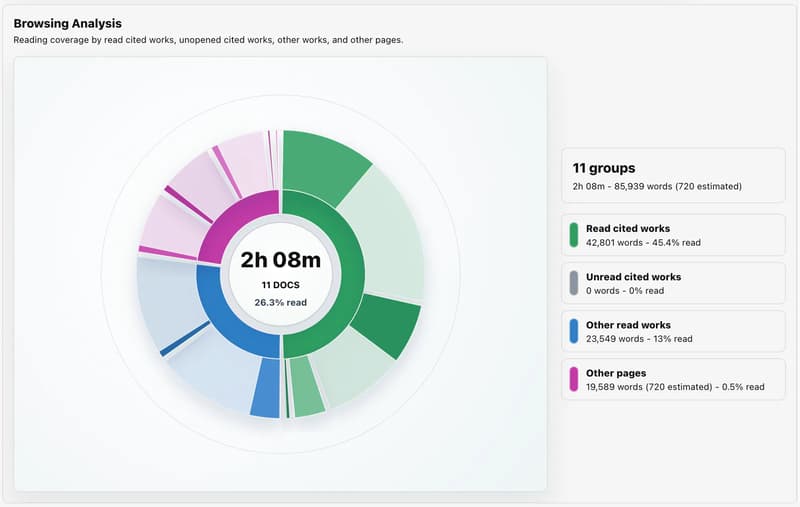
Task: Select the Read cited works legend card
Action: (673, 235)
